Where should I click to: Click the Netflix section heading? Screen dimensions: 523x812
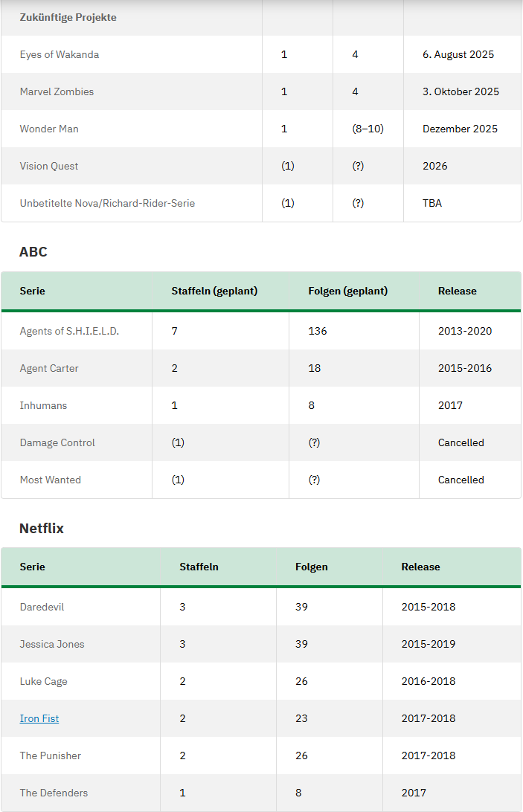click(x=42, y=528)
